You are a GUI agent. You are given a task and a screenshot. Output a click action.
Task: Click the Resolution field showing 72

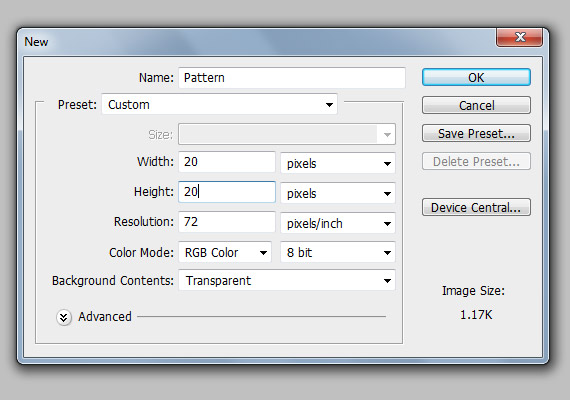coord(227,222)
